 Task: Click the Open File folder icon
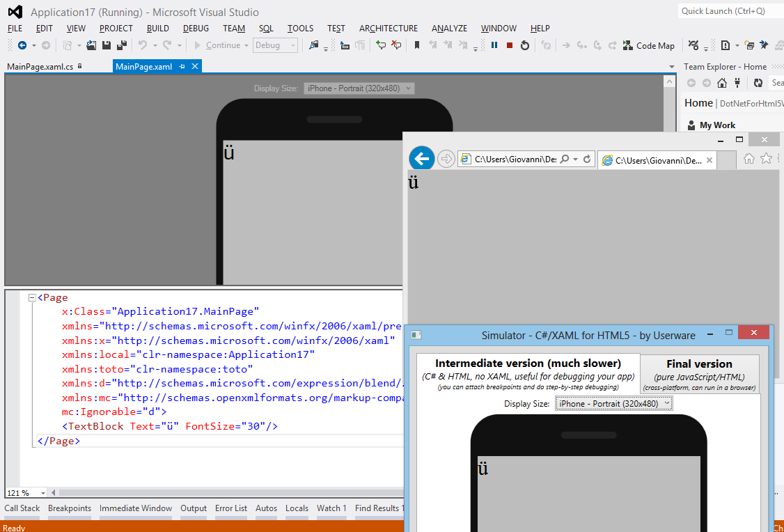coord(91,45)
